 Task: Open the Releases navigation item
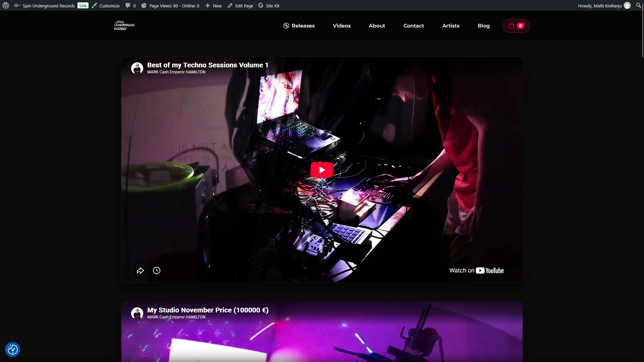[x=299, y=26]
